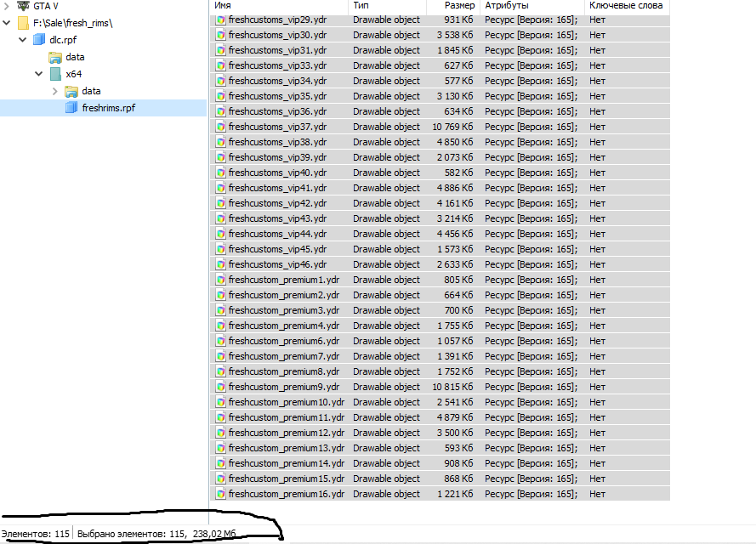This screenshot has height=544, width=756.
Task: Click the freshcustoms_vip31.ydr file icon
Action: coord(221,50)
